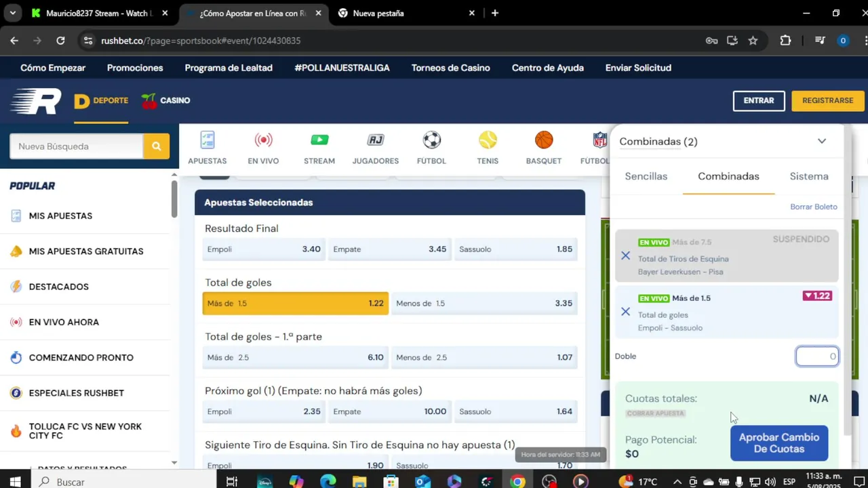Viewport: 868px width, 488px height.
Task: Open ESPECIALES RUSHBET in sidebar
Action: (x=77, y=393)
